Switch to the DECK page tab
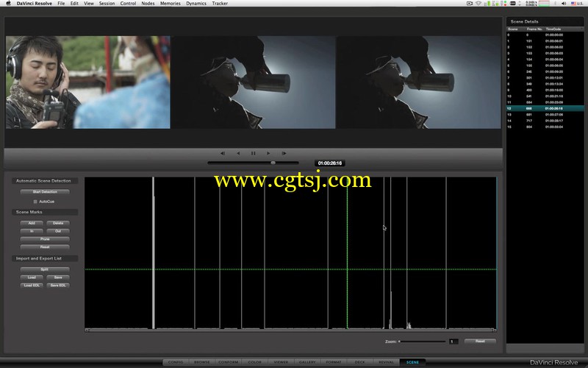 [x=359, y=362]
